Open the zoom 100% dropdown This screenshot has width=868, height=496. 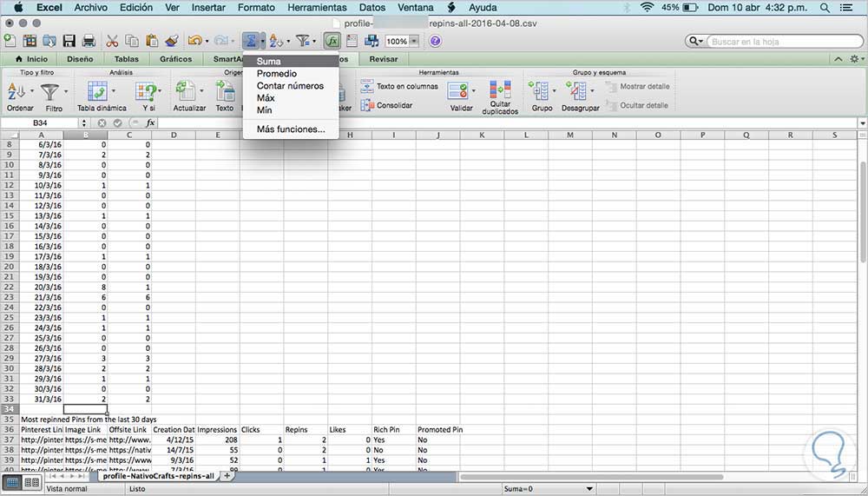(413, 41)
